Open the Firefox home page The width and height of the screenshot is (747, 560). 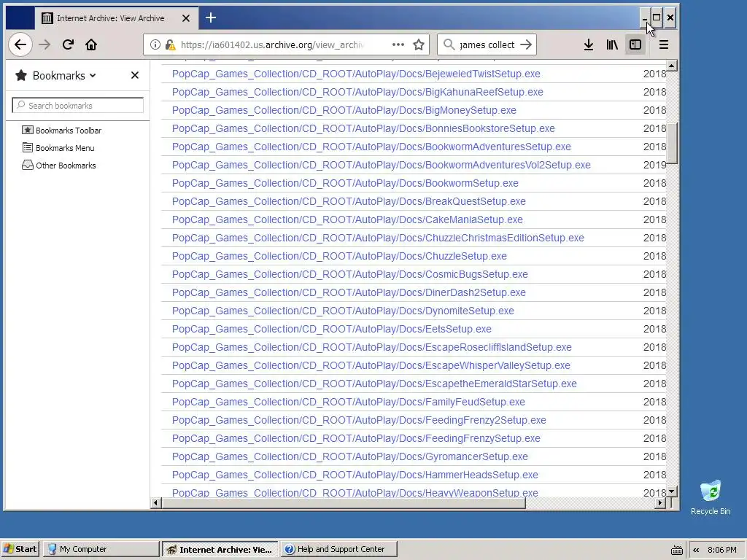[91, 44]
